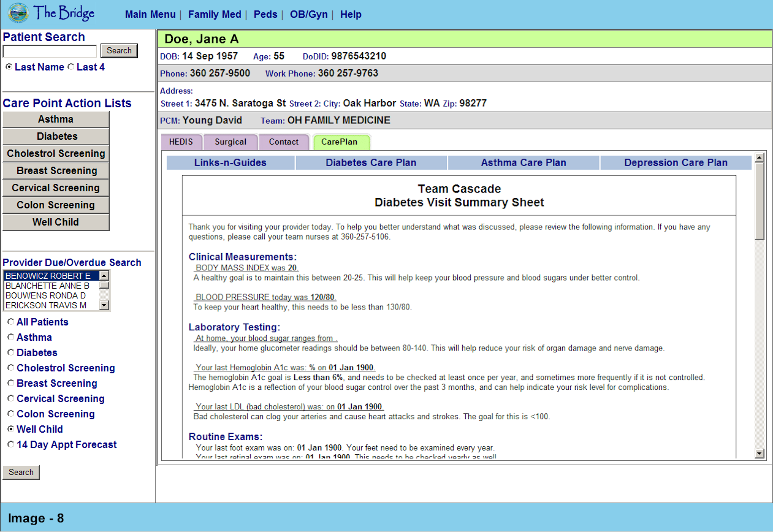Click the provider Search button at bottom
The width and height of the screenshot is (773, 532).
point(21,473)
